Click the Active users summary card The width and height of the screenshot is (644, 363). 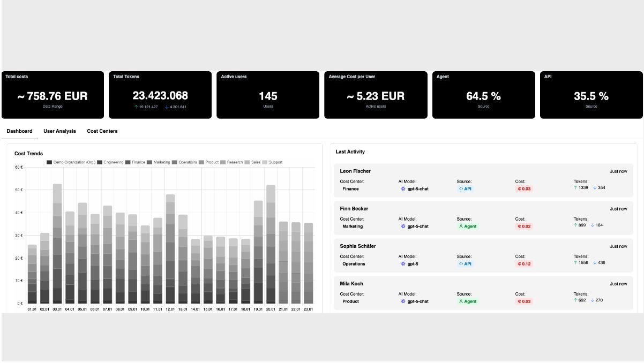[268, 95]
